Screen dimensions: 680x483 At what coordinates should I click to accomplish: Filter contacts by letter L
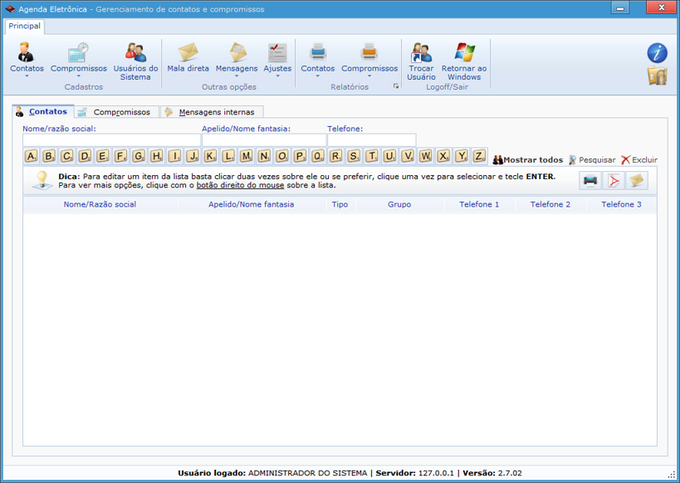228,156
